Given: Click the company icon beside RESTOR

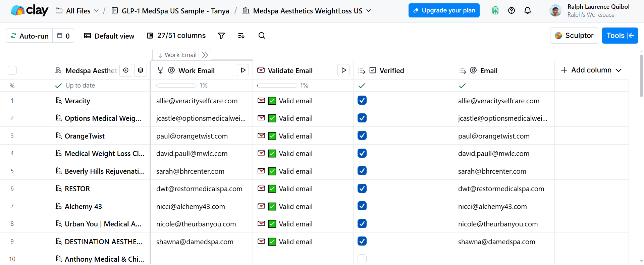Looking at the screenshot, I should (x=59, y=188).
